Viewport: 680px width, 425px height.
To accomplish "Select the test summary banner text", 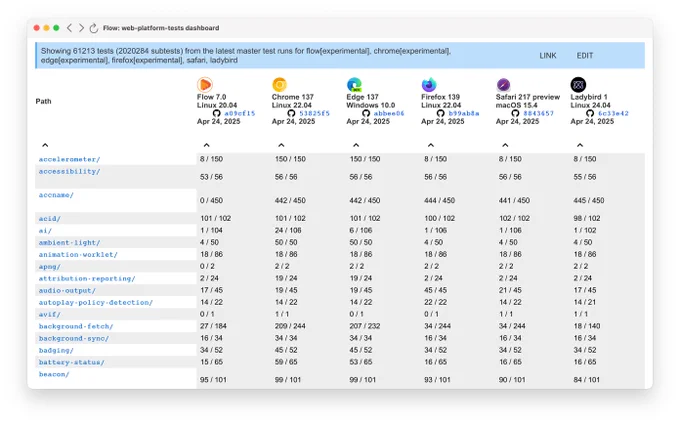I will pyautogui.click(x=246, y=56).
